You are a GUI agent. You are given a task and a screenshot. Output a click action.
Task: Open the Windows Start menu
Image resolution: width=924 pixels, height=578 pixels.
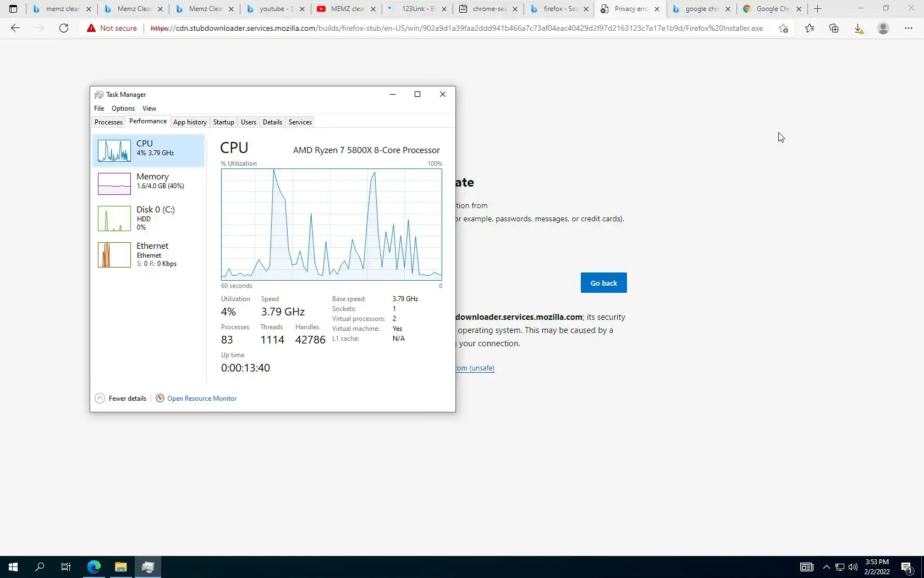pos(13,567)
